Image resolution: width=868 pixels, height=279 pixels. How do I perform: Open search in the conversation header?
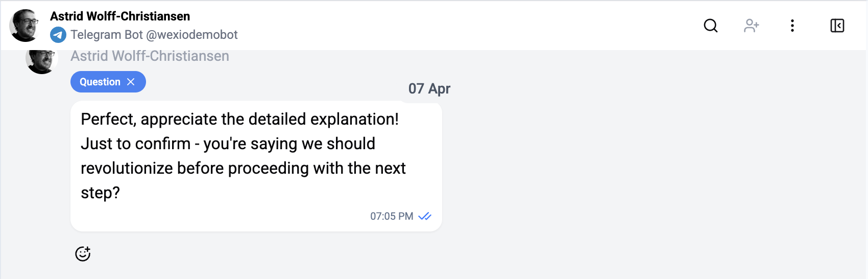click(711, 26)
